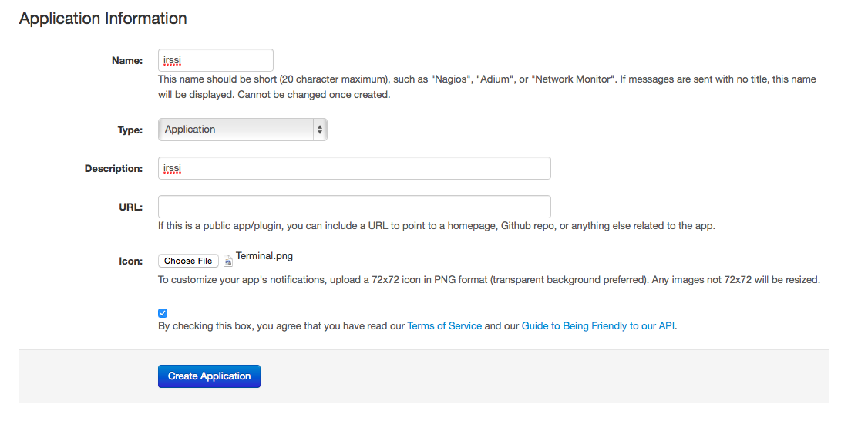Screen dimensions: 868x425
Task: Click the up-down arrows on the Type selector
Action: pyautogui.click(x=320, y=130)
